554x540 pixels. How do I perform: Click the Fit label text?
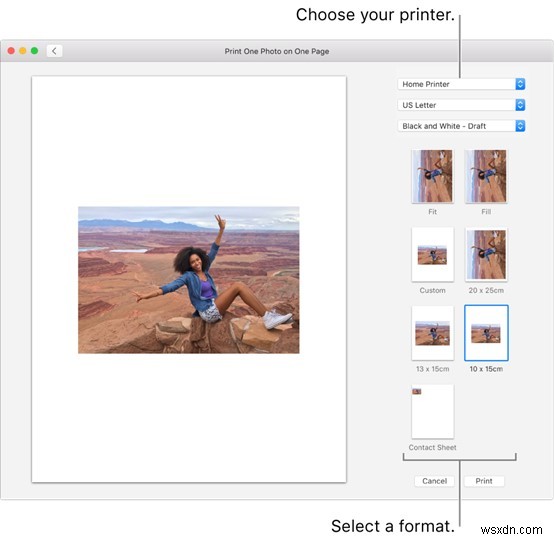point(432,212)
